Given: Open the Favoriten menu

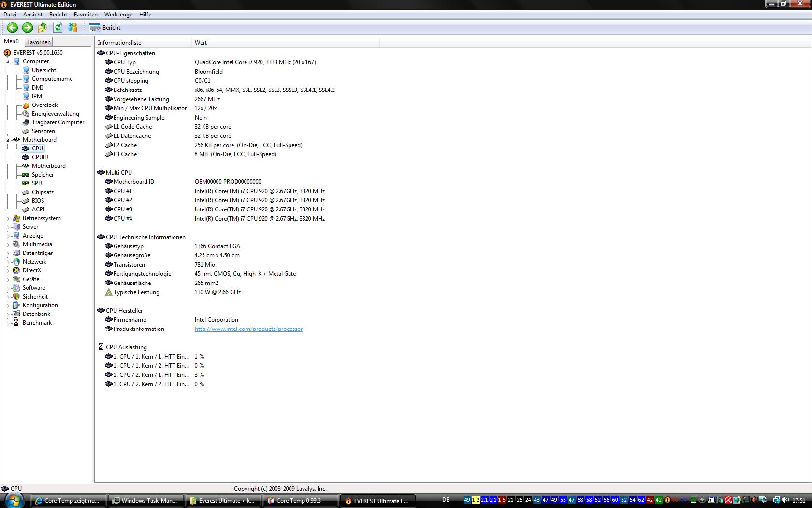Looking at the screenshot, I should tap(86, 15).
